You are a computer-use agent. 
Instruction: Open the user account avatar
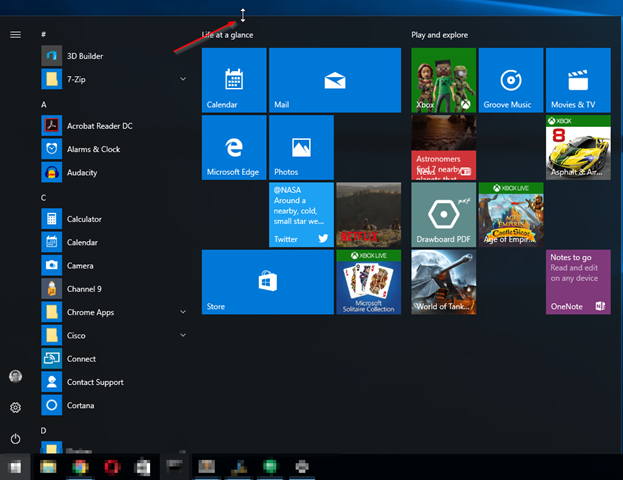click(15, 376)
